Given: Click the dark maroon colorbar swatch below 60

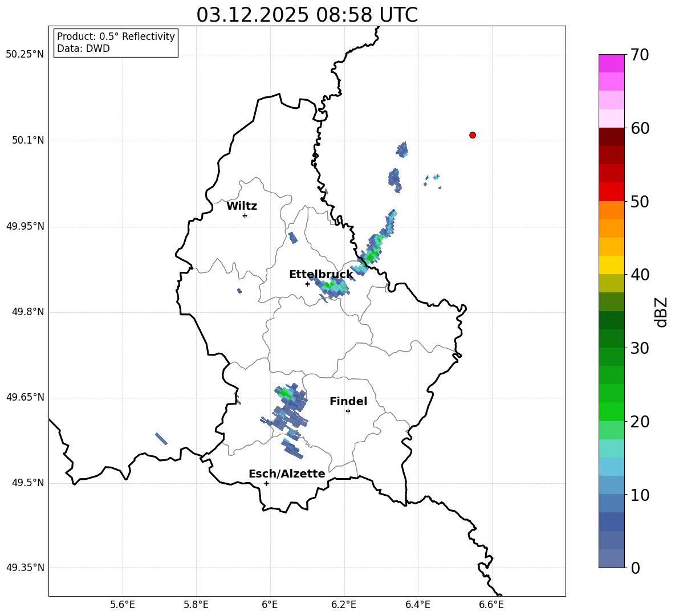Looking at the screenshot, I should (611, 137).
